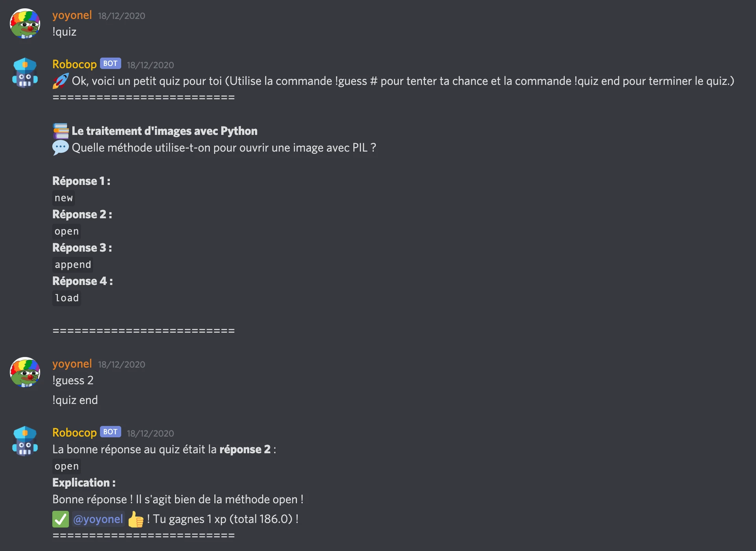Click the thumbs-up emoji near the xp reward

(x=135, y=519)
